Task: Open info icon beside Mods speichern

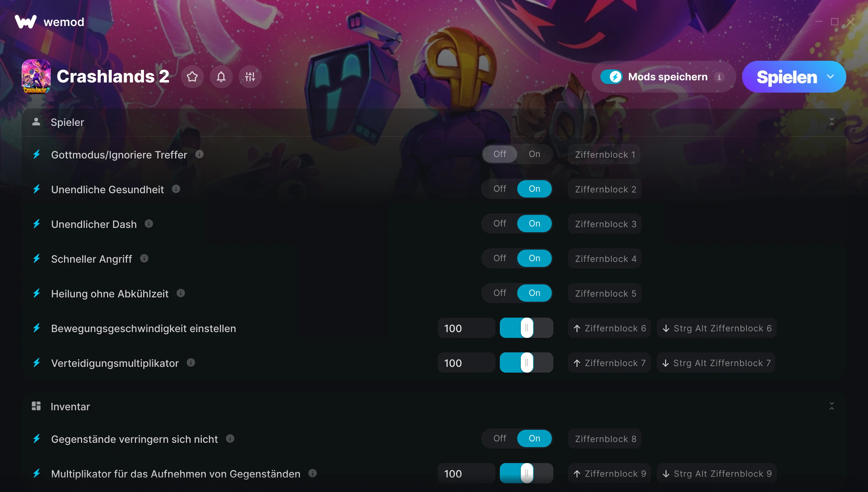Action: (x=719, y=77)
